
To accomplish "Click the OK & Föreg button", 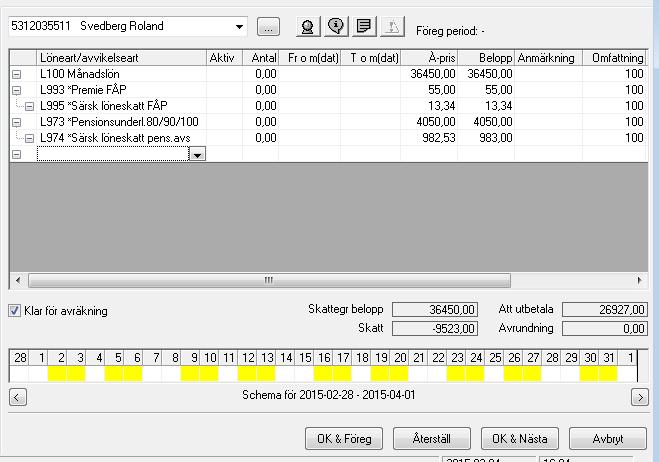I will pos(344,439).
